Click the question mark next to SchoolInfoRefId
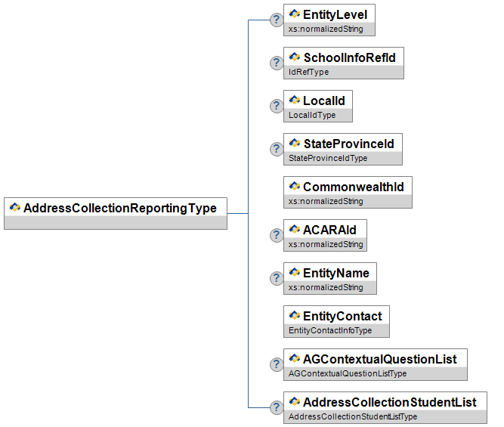The height and width of the screenshot is (427, 504). pyautogui.click(x=277, y=63)
